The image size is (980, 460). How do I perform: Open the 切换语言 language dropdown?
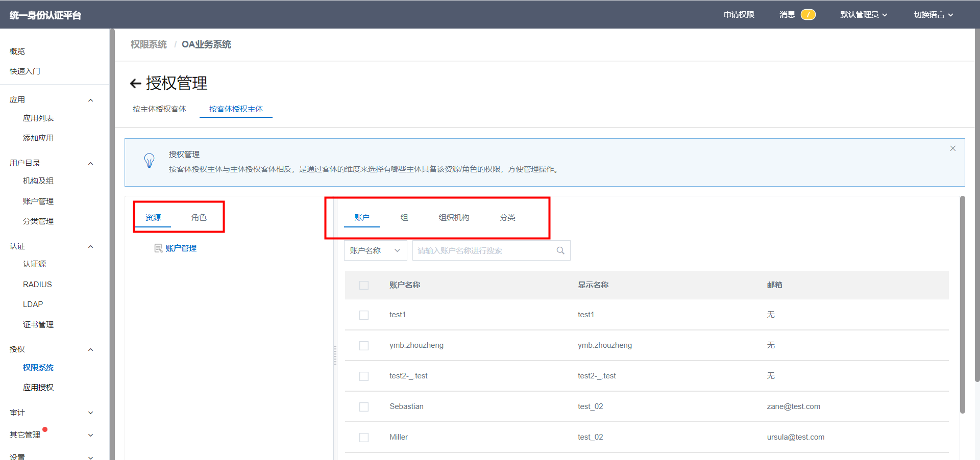933,14
